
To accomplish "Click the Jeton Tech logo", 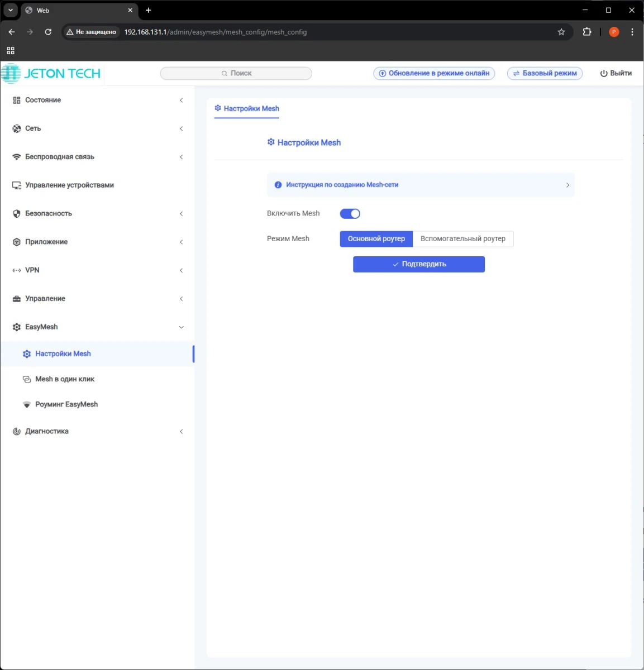I will (x=51, y=73).
